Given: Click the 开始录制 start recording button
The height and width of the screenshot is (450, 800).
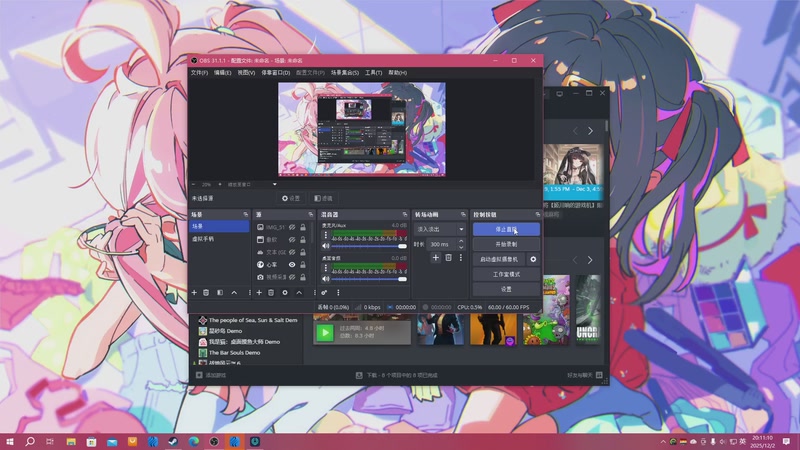Looking at the screenshot, I should (506, 244).
